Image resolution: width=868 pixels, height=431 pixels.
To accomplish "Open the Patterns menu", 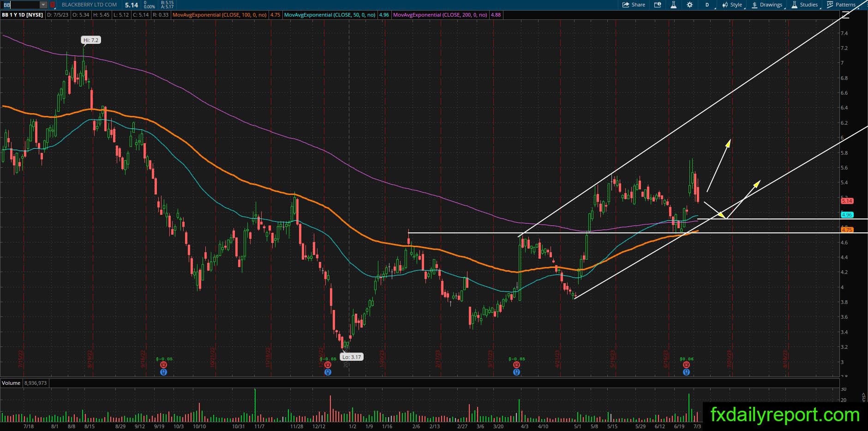I will (842, 5).
